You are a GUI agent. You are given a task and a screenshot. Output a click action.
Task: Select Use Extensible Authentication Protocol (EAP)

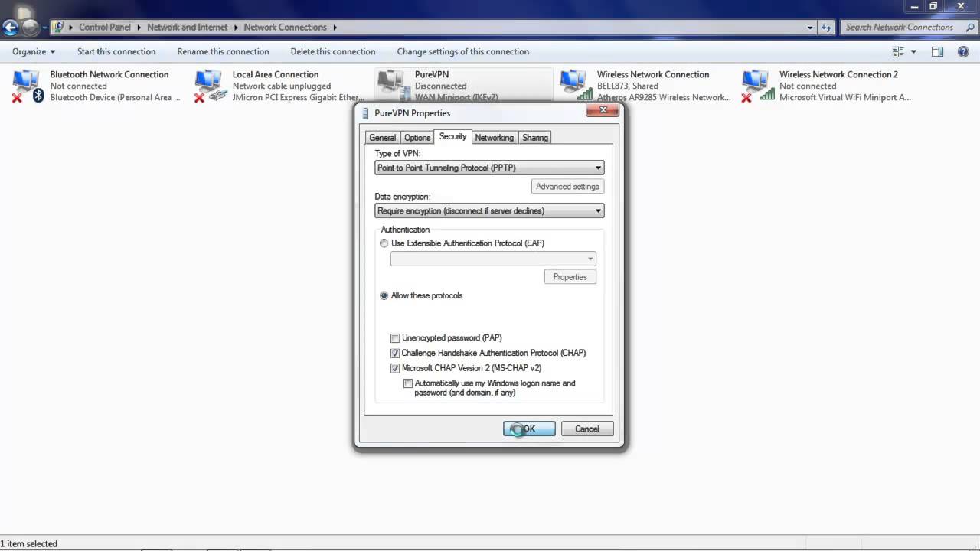[x=384, y=243]
